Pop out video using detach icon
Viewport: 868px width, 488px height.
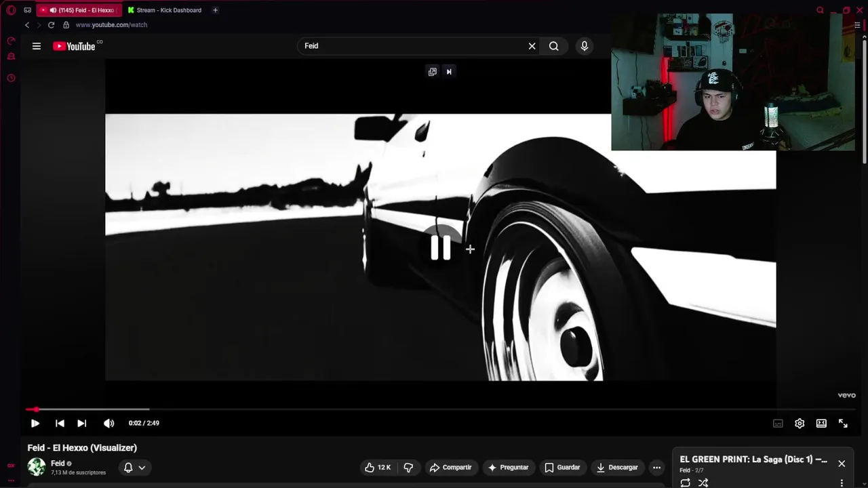[x=433, y=72]
